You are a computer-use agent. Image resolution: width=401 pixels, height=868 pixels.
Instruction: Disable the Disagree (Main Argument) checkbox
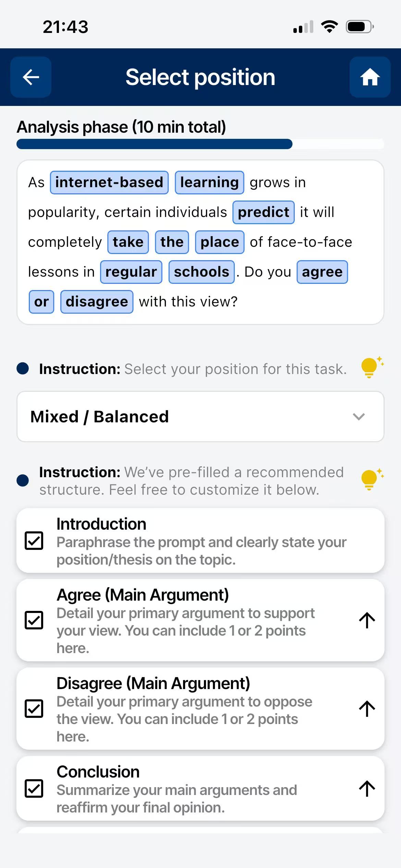(x=34, y=709)
